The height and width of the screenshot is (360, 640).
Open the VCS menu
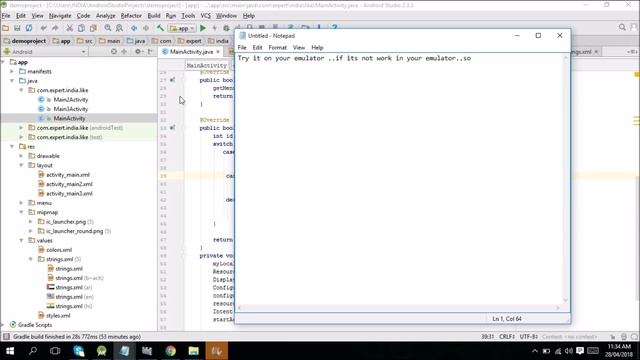(x=206, y=16)
